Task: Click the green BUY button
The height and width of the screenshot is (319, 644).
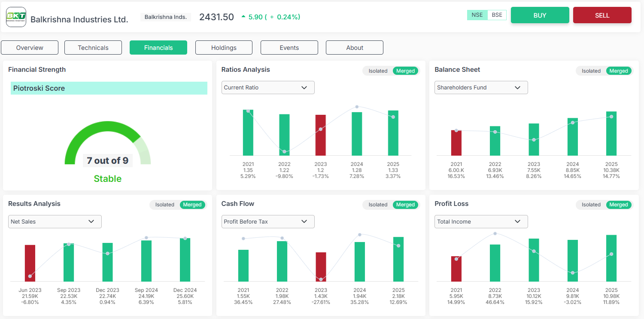Action: [x=540, y=15]
